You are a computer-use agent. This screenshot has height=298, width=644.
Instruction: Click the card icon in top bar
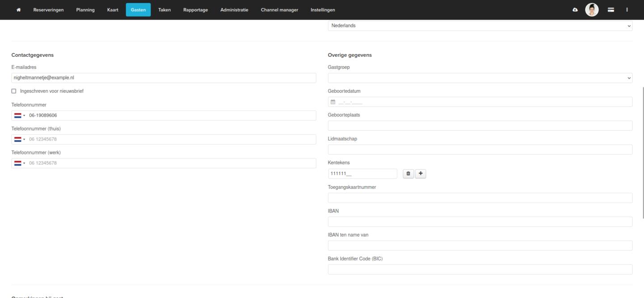[611, 10]
